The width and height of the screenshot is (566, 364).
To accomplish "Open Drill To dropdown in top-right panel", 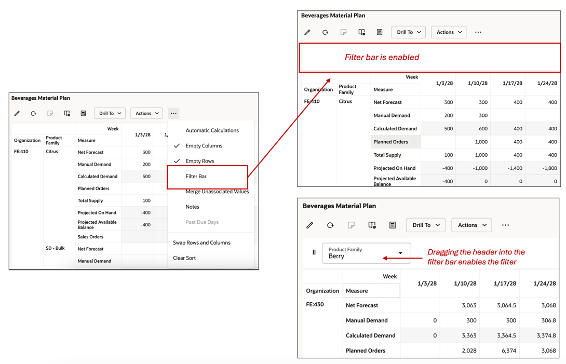I will point(409,32).
